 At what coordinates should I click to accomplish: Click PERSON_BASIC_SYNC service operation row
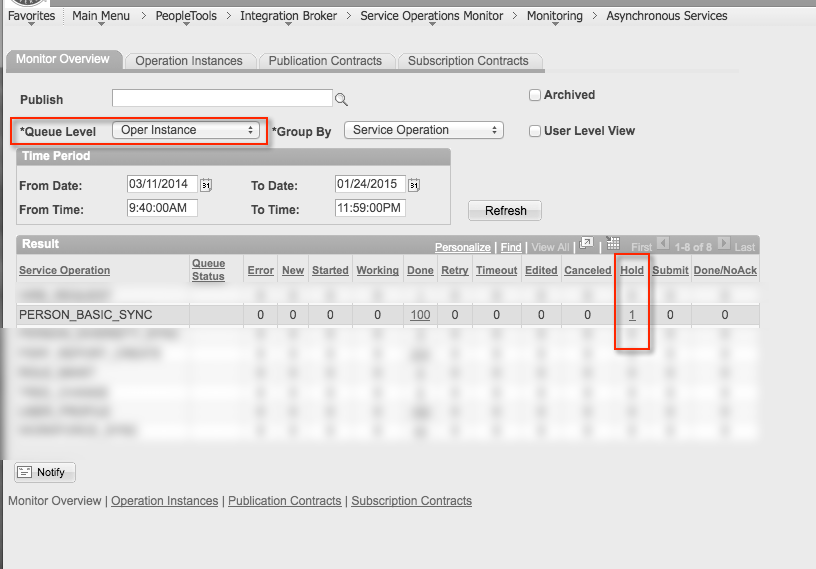[388, 315]
